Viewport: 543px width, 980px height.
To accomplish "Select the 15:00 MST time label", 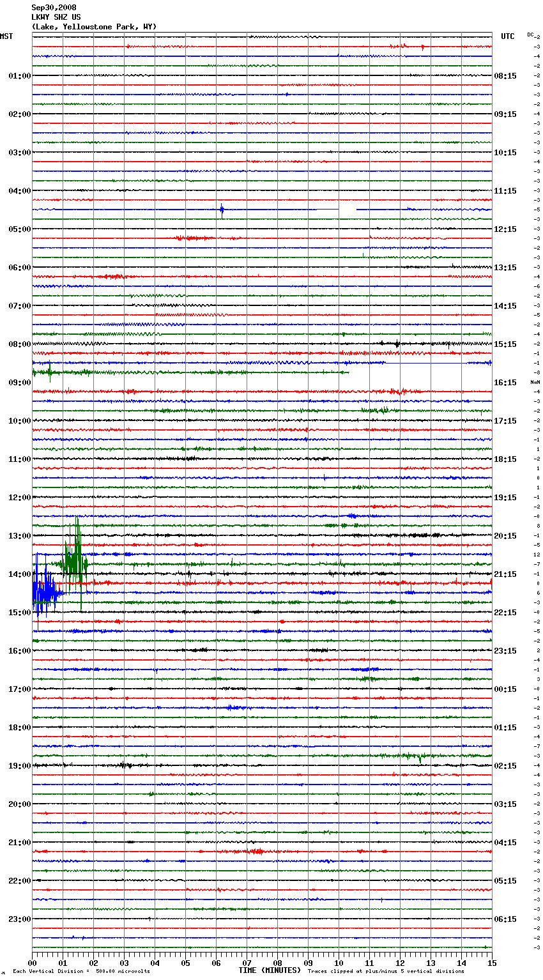I will pos(20,613).
